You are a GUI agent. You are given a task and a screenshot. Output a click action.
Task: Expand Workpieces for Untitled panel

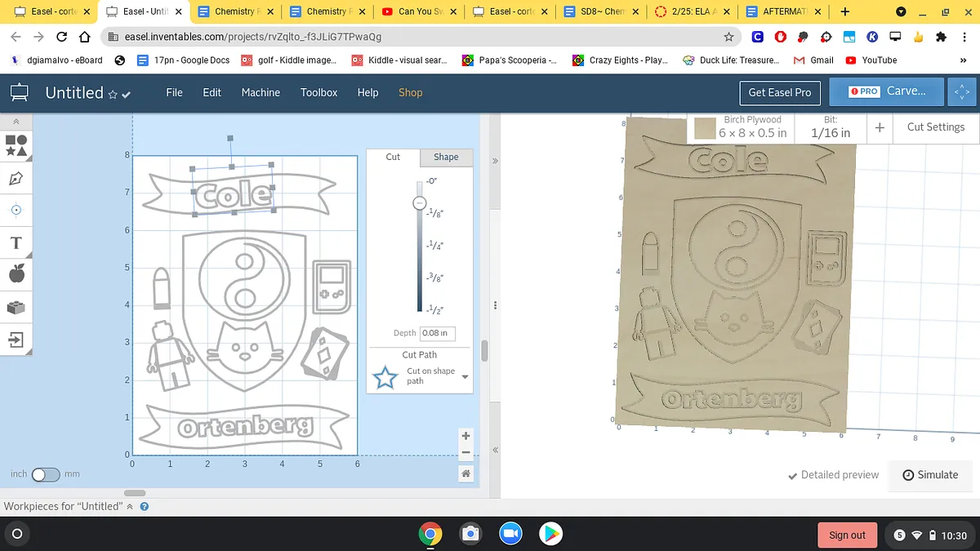point(130,506)
